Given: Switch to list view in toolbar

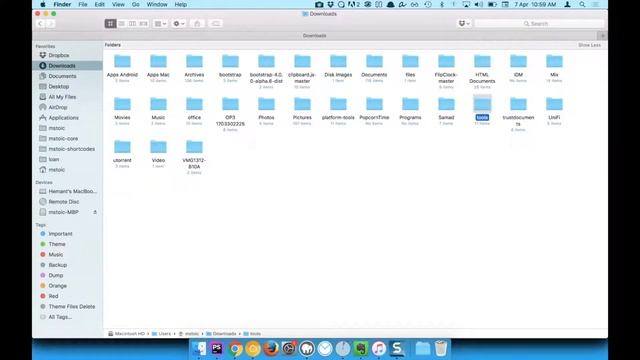Looking at the screenshot, I should (x=122, y=24).
